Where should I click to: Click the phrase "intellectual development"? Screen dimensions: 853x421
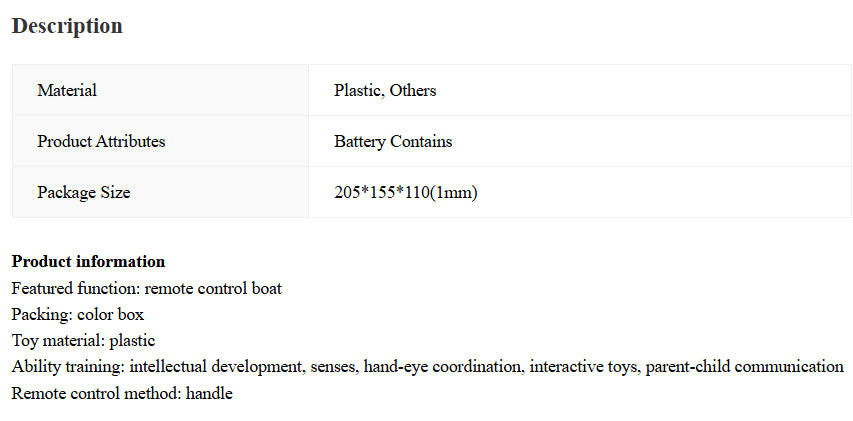click(x=215, y=366)
